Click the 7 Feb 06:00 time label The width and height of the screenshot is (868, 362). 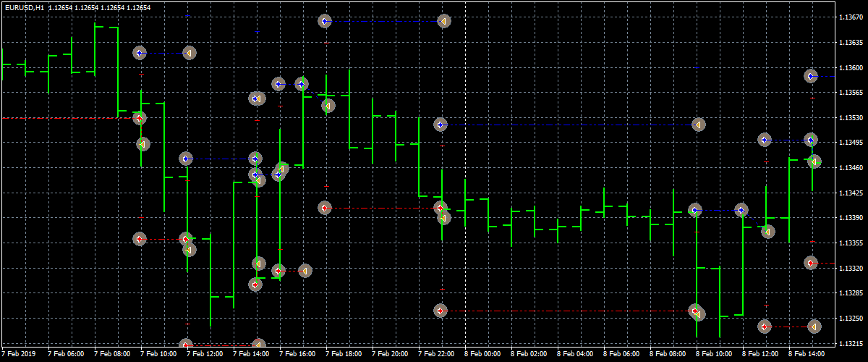67,355
